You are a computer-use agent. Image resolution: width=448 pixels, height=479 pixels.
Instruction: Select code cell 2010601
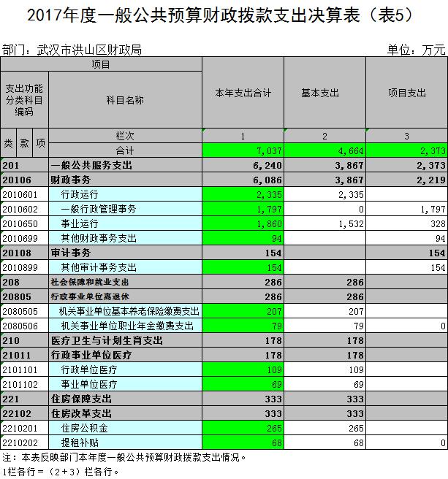pyautogui.click(x=25, y=195)
